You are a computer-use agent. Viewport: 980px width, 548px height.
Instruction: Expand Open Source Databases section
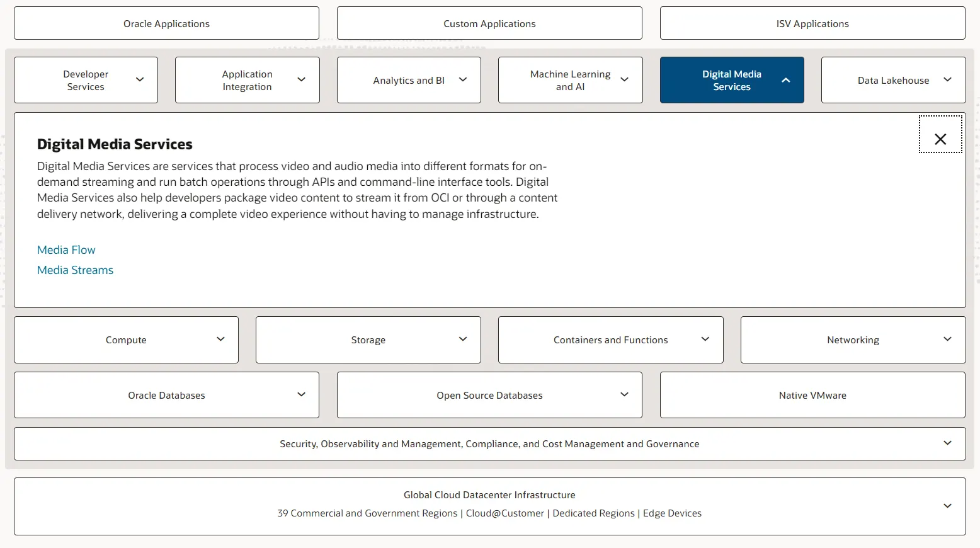[489, 395]
